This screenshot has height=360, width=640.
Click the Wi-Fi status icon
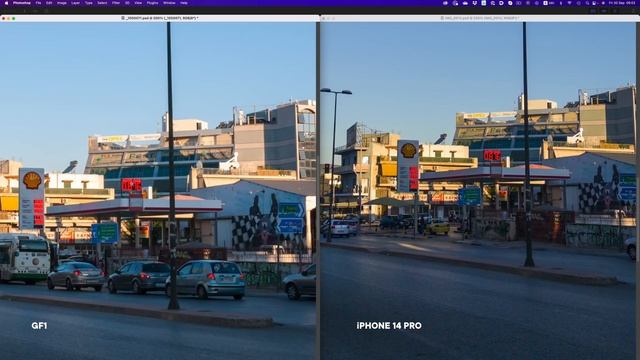point(570,3)
